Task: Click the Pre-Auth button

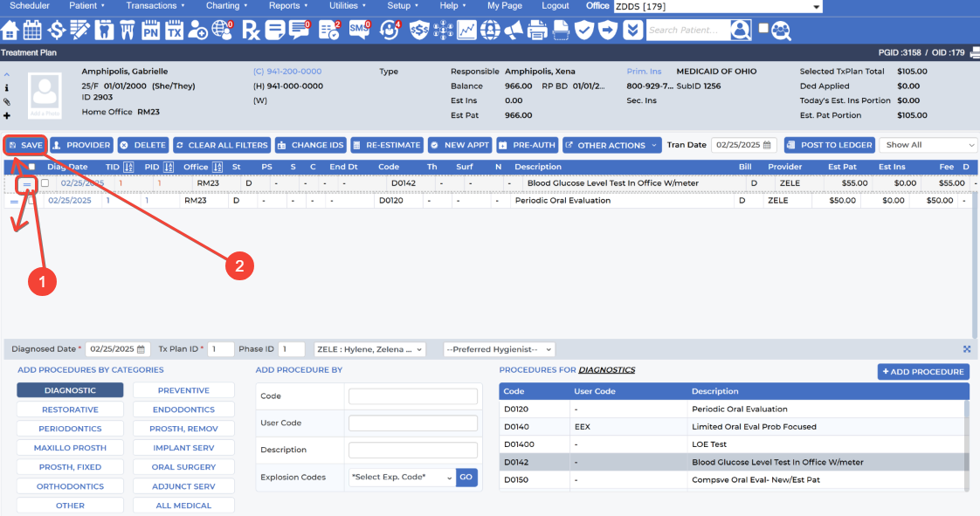Action: point(528,145)
